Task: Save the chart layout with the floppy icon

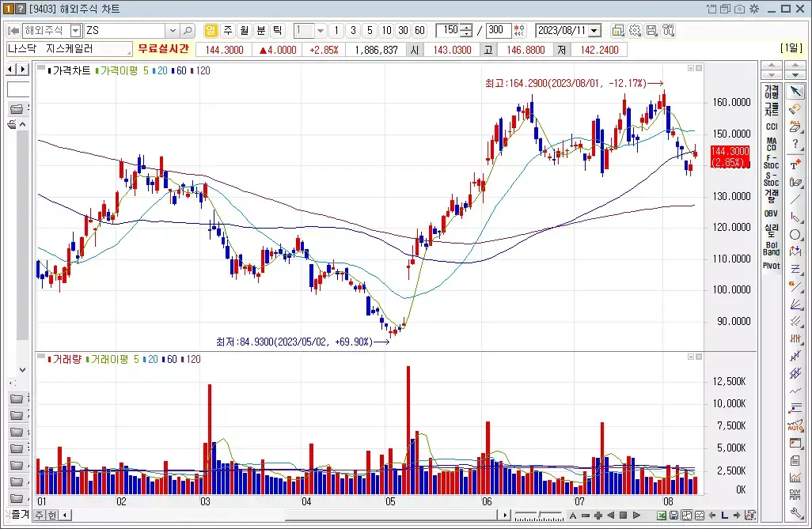Action: (651, 31)
